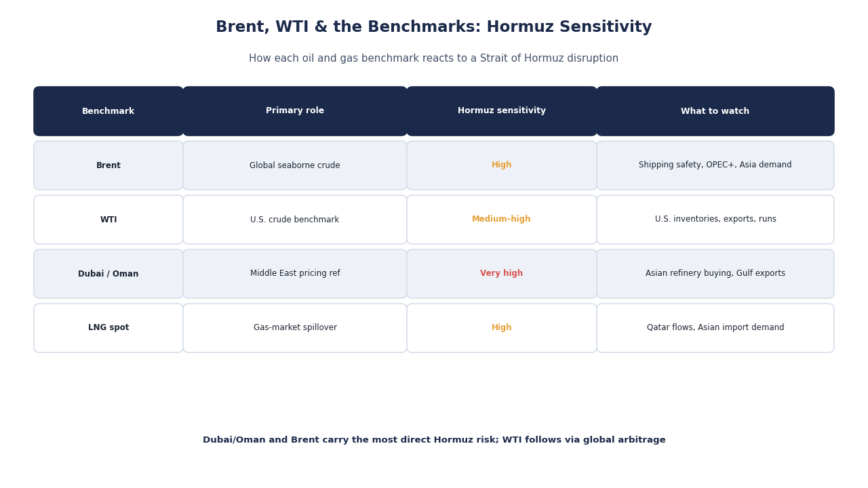Viewport: 868px width, 488px height.
Task: Click the Qatar flows, Asian import demand cell
Action: coord(715,328)
